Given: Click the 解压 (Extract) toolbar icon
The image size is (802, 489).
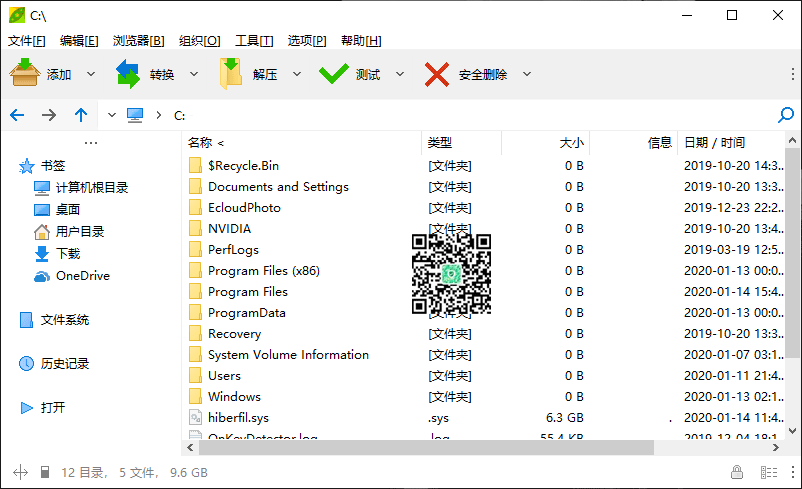Looking at the screenshot, I should pos(231,74).
